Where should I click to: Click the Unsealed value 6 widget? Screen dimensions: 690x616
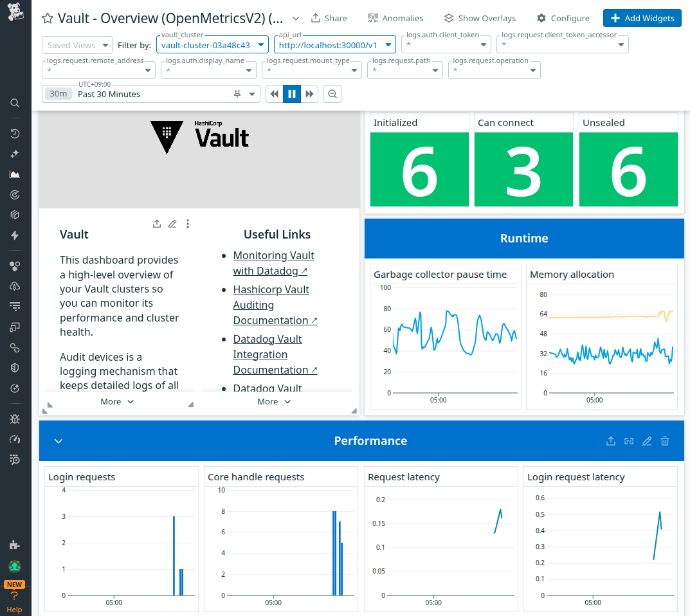click(628, 169)
